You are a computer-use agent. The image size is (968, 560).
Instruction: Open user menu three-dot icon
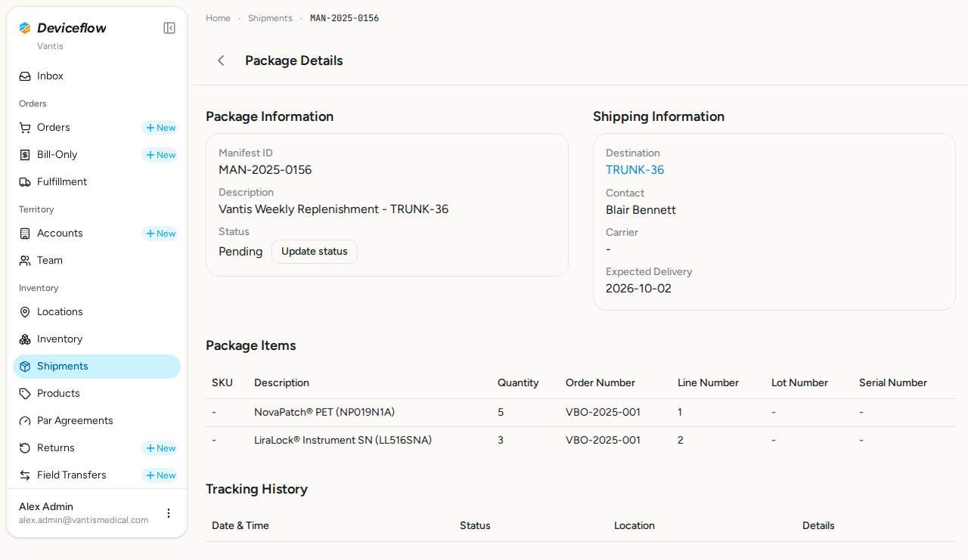coord(169,513)
